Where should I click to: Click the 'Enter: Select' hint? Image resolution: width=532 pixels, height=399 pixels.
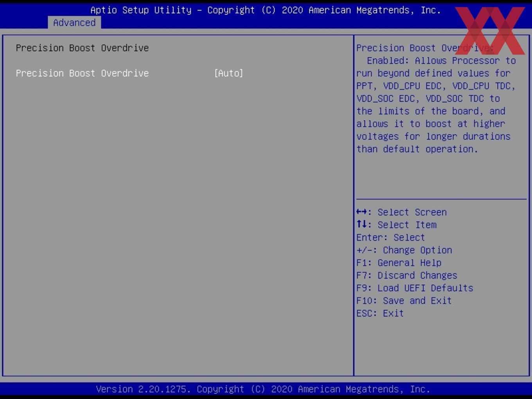(390, 237)
